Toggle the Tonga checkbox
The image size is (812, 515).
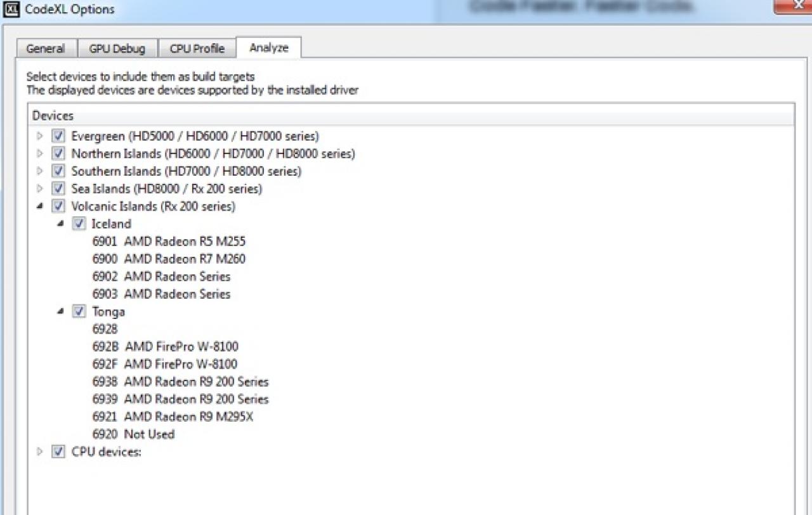coord(79,311)
